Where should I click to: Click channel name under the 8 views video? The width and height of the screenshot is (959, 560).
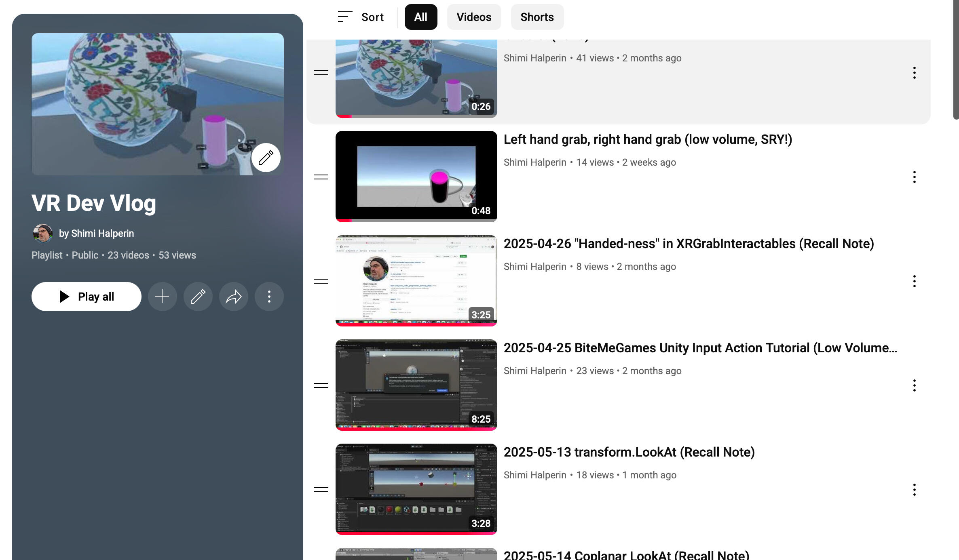tap(535, 267)
